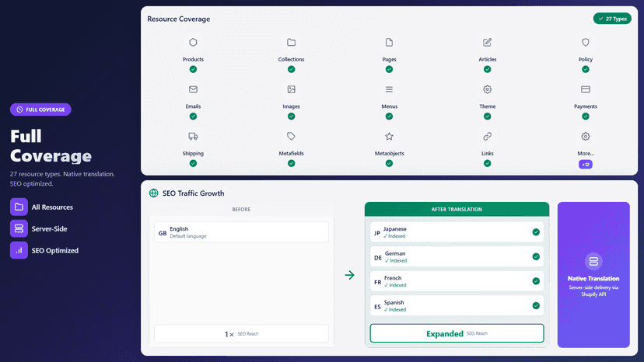Viewport: 644px width, 362px height.
Task: Click the German language name
Action: pyautogui.click(x=395, y=254)
